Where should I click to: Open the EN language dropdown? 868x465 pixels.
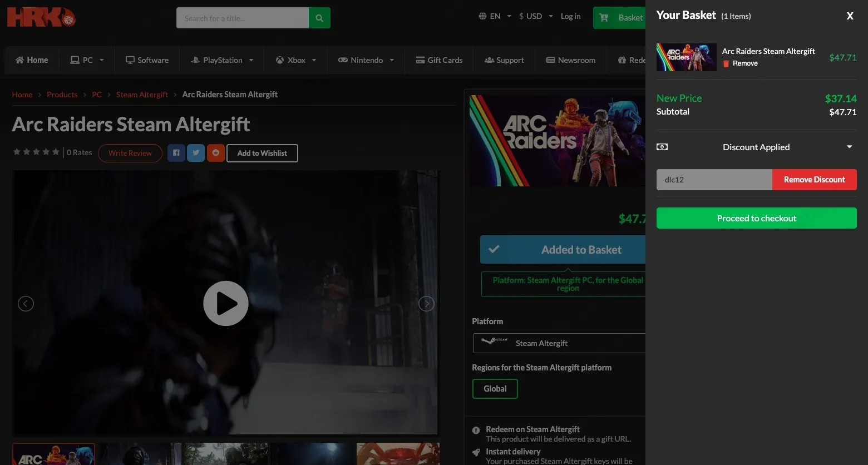(x=495, y=16)
